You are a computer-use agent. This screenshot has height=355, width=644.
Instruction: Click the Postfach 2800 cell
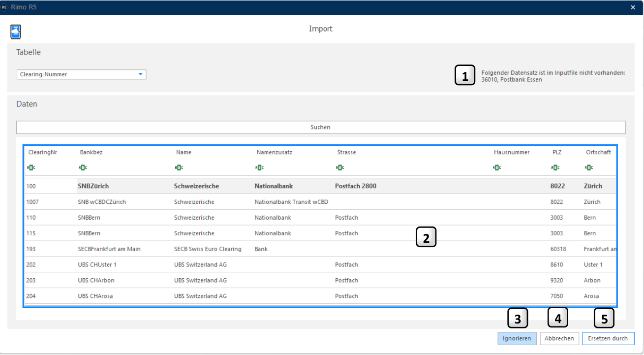[x=356, y=186]
